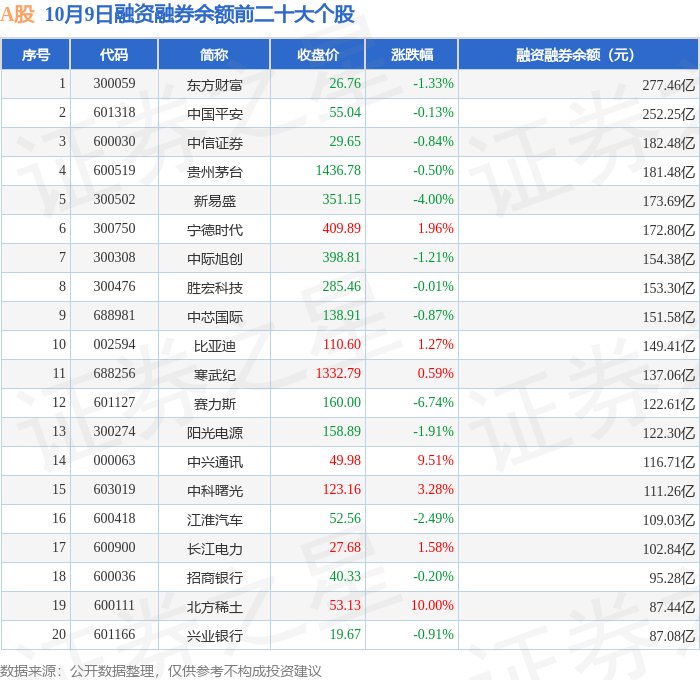The height and width of the screenshot is (680, 700).
Task: Click the 简称 column header
Action: [x=214, y=54]
